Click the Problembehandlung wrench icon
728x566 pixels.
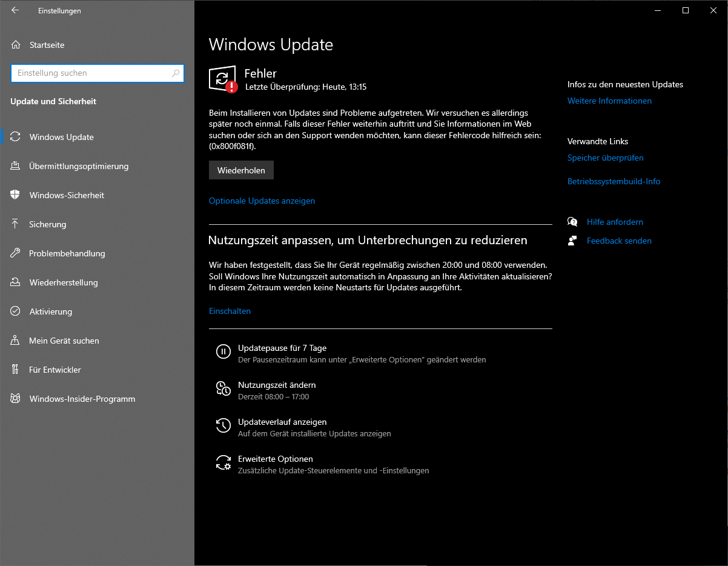click(16, 253)
